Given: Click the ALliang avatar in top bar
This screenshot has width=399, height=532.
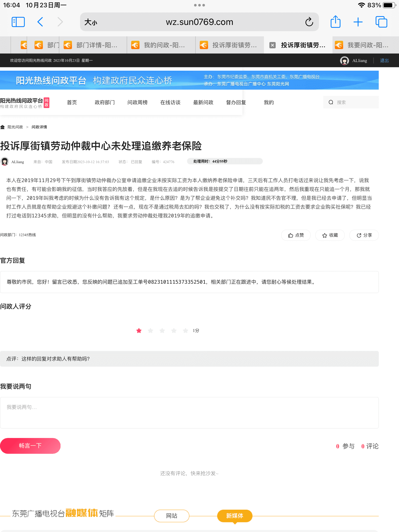Looking at the screenshot, I should (x=344, y=61).
